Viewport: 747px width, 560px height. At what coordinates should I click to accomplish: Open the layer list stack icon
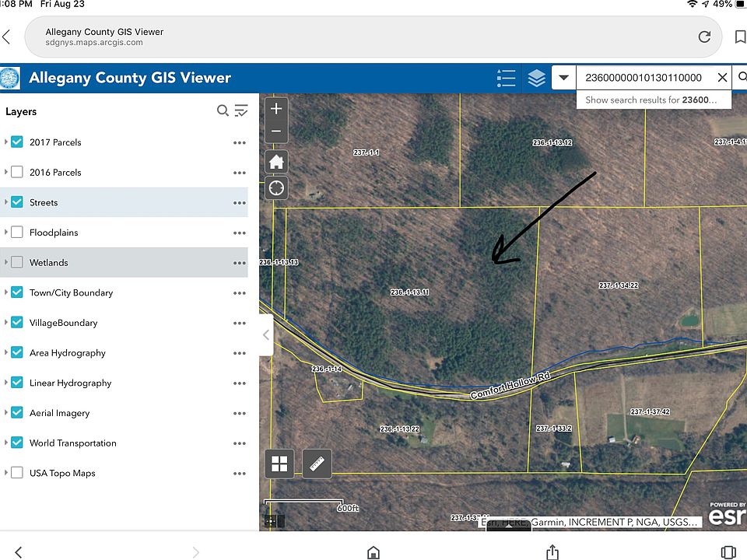[x=536, y=78]
